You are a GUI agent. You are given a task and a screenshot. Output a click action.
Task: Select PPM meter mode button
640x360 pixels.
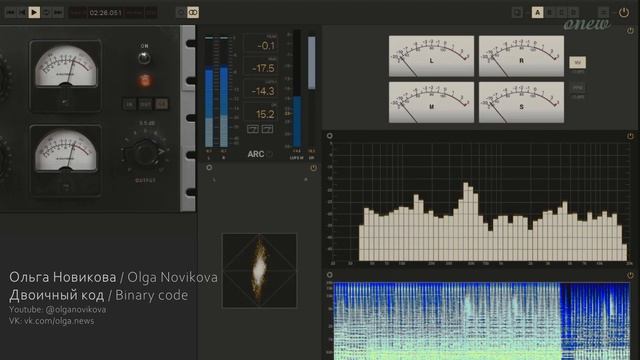(578, 88)
